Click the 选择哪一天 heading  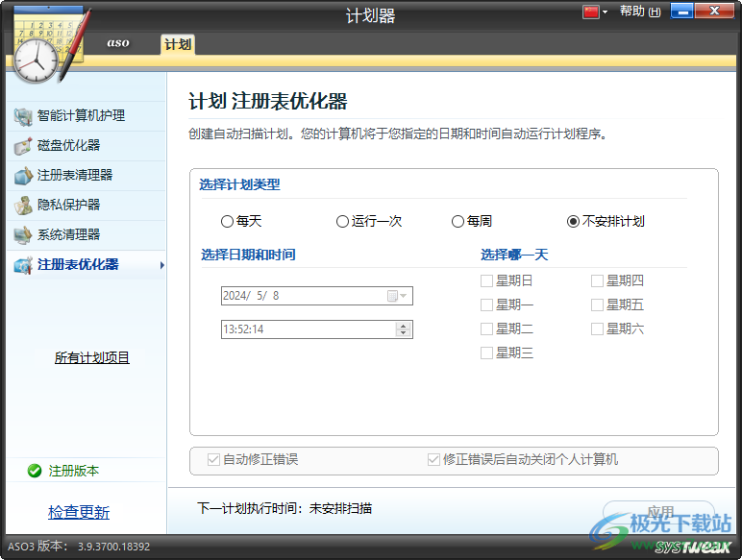tap(514, 255)
